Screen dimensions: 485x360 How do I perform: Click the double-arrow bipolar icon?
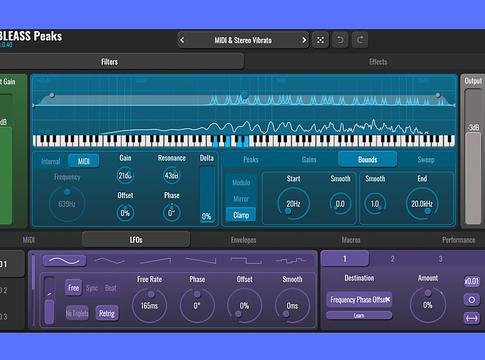tap(472, 318)
